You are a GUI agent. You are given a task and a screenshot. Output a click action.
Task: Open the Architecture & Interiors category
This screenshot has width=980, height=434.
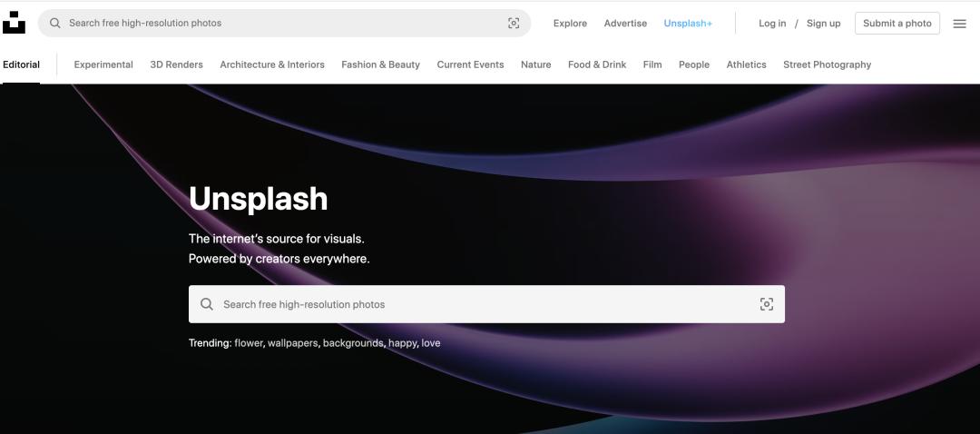271,64
